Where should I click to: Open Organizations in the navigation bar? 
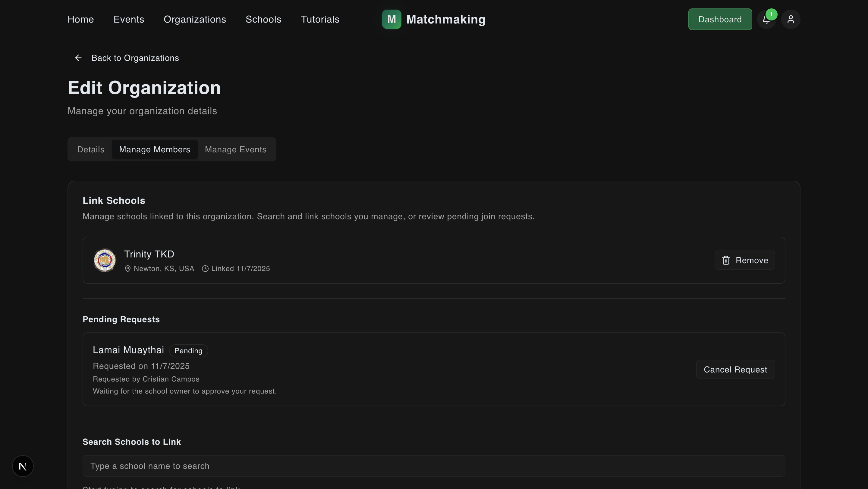pos(195,19)
